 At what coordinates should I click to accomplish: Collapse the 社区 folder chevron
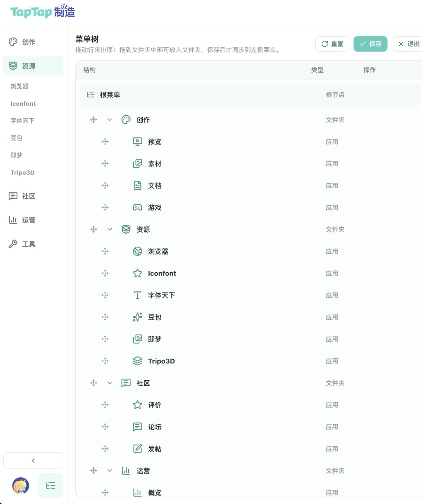tap(110, 383)
